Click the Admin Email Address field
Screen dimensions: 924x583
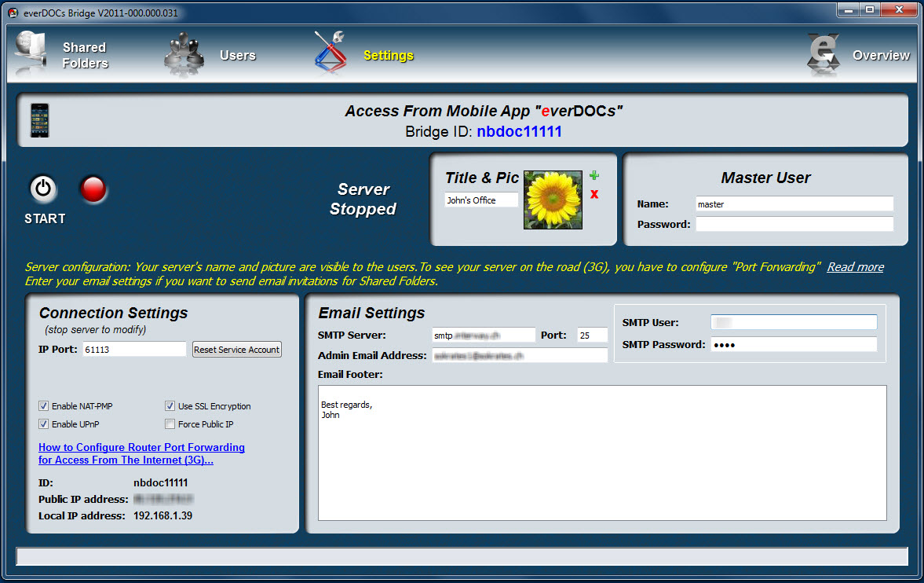tap(520, 355)
